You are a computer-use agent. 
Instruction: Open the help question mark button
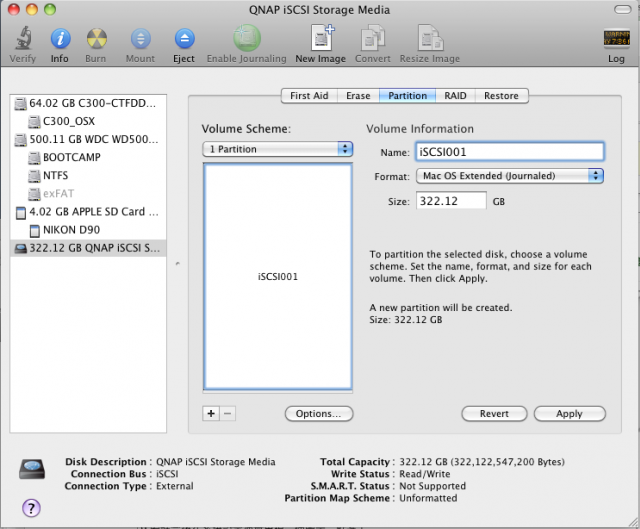[31, 508]
